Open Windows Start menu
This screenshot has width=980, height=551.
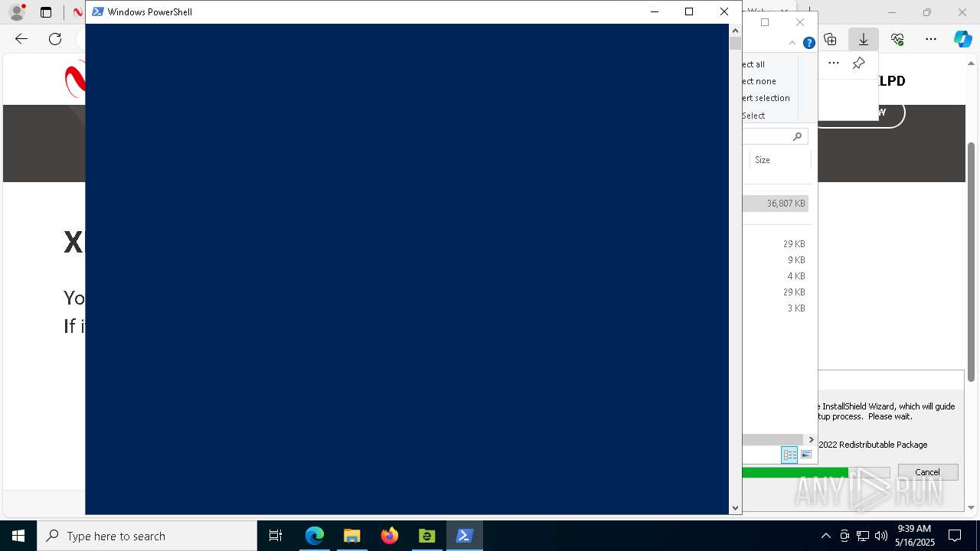click(18, 536)
